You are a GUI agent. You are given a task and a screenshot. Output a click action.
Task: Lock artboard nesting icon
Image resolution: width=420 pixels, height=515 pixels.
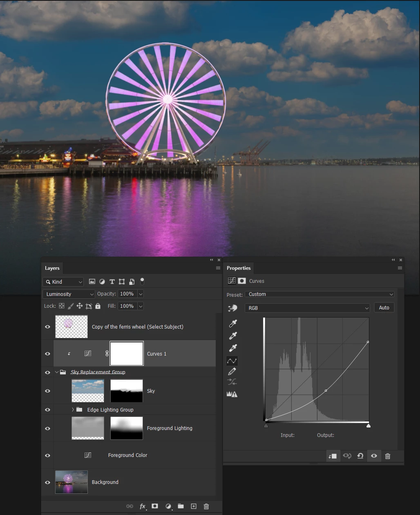pyautogui.click(x=89, y=306)
